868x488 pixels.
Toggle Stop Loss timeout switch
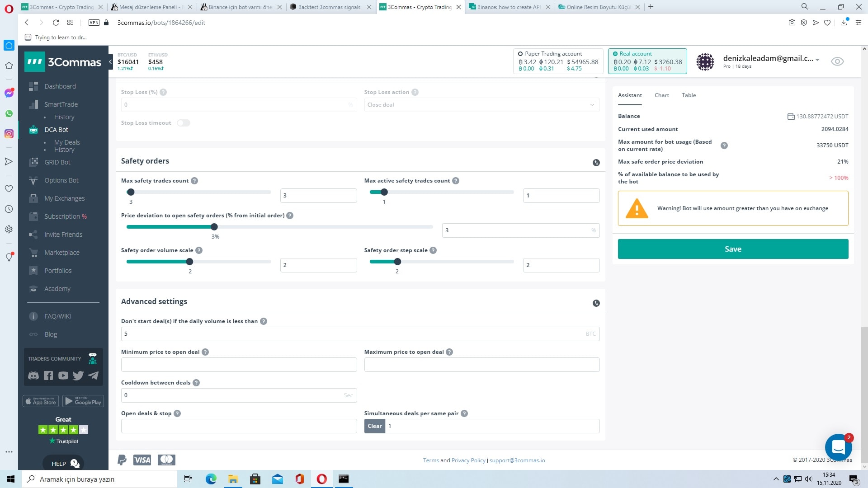point(183,123)
